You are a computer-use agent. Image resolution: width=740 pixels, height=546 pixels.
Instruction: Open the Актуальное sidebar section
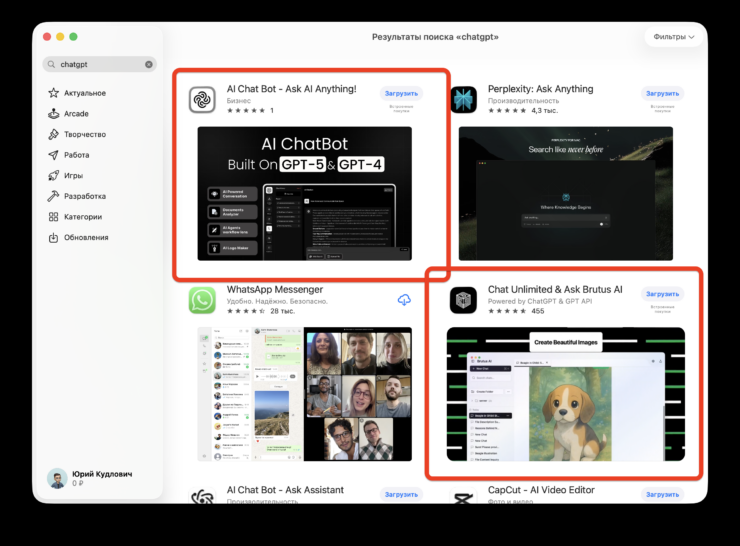(x=83, y=93)
